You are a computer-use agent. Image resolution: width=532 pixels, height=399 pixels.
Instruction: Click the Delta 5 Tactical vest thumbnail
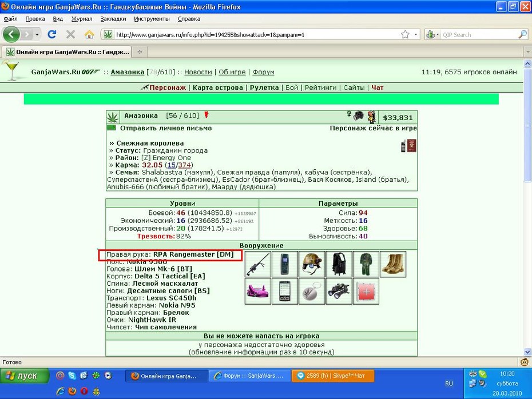pyautogui.click(x=339, y=264)
